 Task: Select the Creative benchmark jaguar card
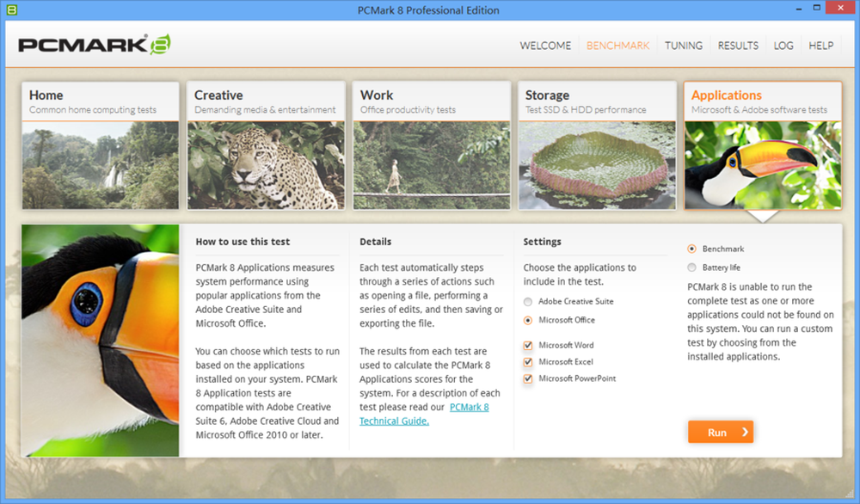point(266,145)
